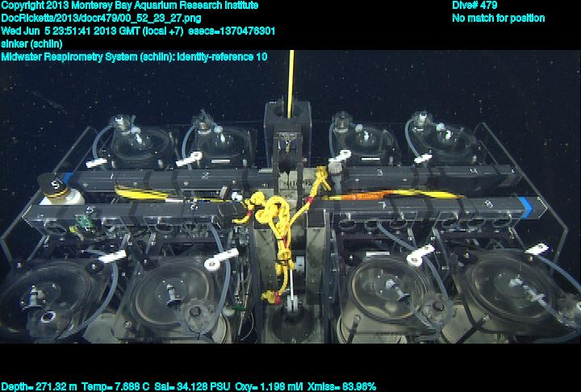Click the Midwater Respirometry System annotation
The image size is (581, 392).
(x=134, y=57)
